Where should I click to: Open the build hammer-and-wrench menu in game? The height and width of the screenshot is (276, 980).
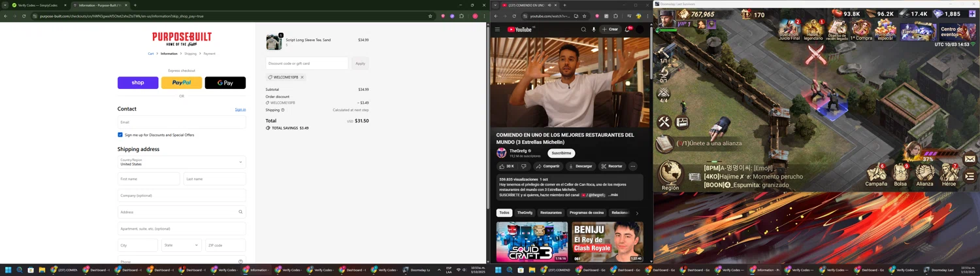pos(664,122)
